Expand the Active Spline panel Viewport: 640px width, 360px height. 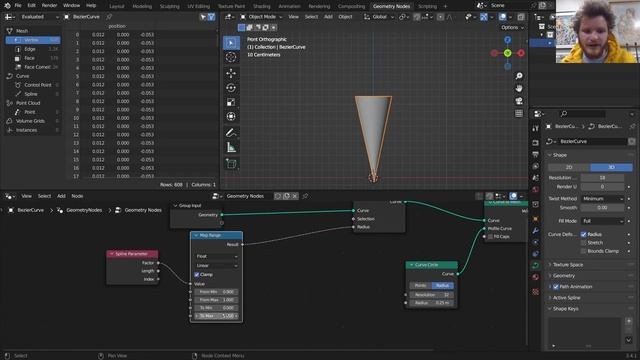pyautogui.click(x=566, y=298)
